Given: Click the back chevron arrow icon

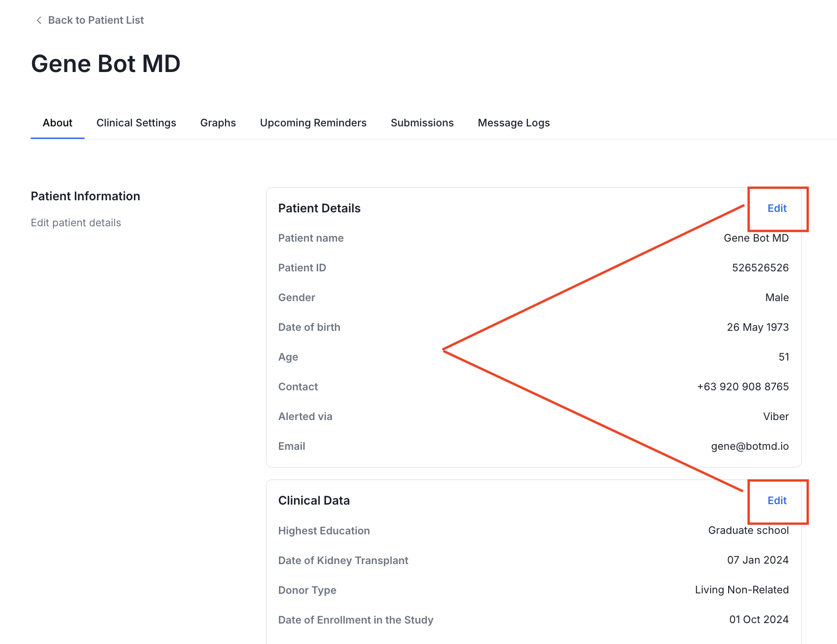Looking at the screenshot, I should [x=39, y=20].
